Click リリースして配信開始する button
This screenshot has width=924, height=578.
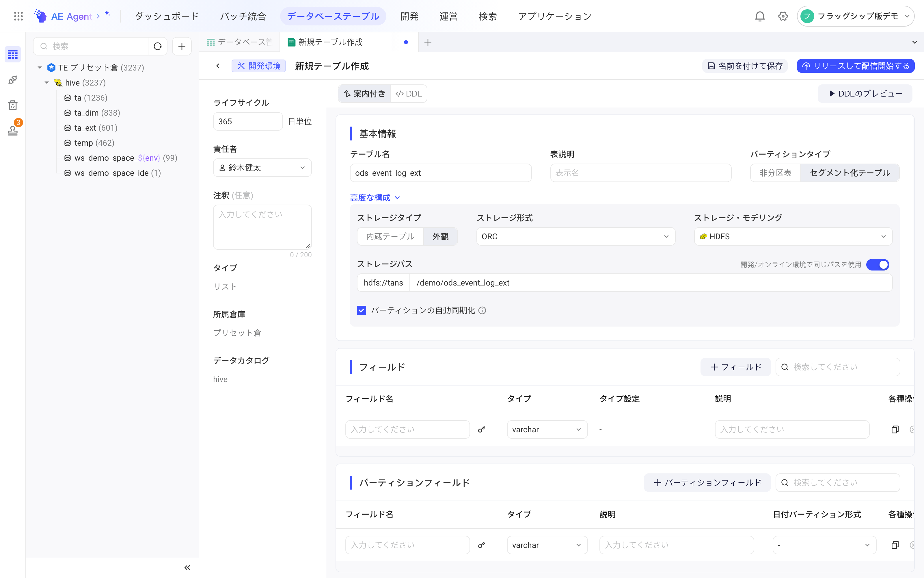tap(855, 66)
